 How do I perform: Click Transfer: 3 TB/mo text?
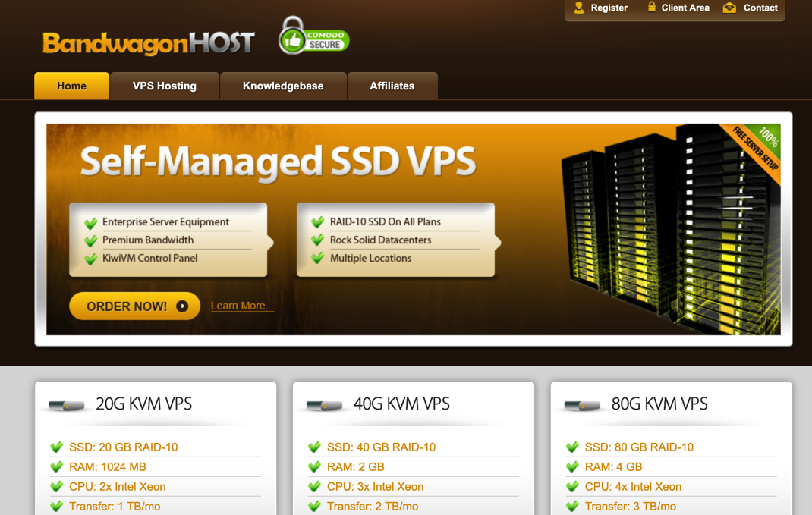(x=631, y=506)
